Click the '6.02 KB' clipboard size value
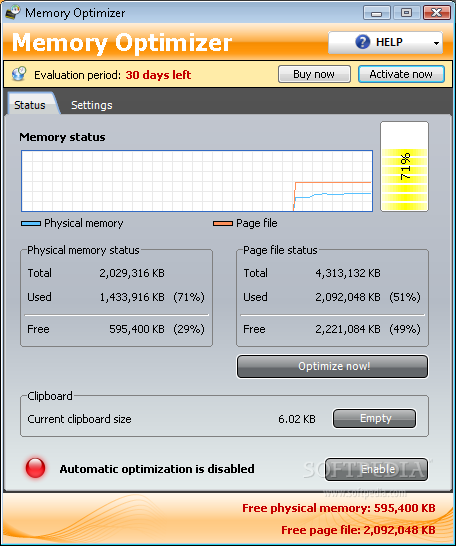Screen dimensions: 456x546 (x=297, y=419)
